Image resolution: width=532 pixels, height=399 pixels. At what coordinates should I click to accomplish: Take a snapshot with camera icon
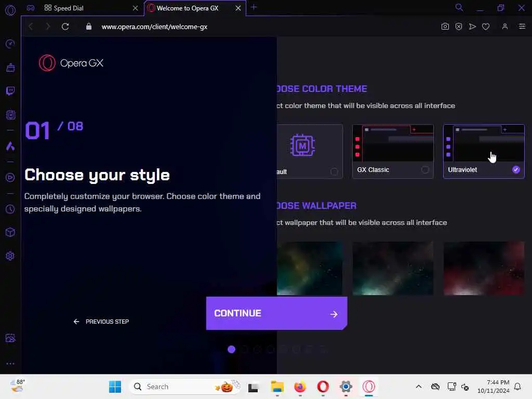(445, 26)
